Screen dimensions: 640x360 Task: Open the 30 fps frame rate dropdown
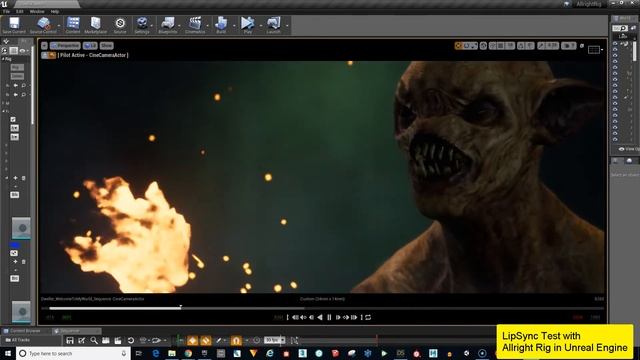[275, 340]
